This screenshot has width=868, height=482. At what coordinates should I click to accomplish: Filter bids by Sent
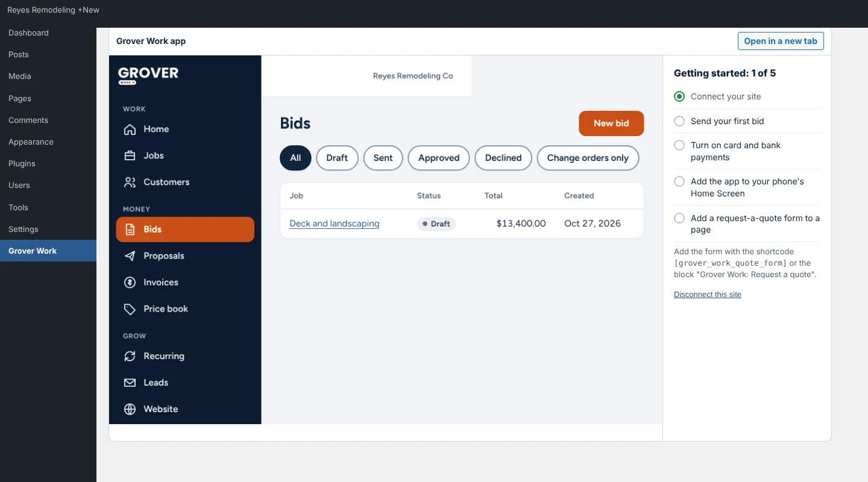383,158
